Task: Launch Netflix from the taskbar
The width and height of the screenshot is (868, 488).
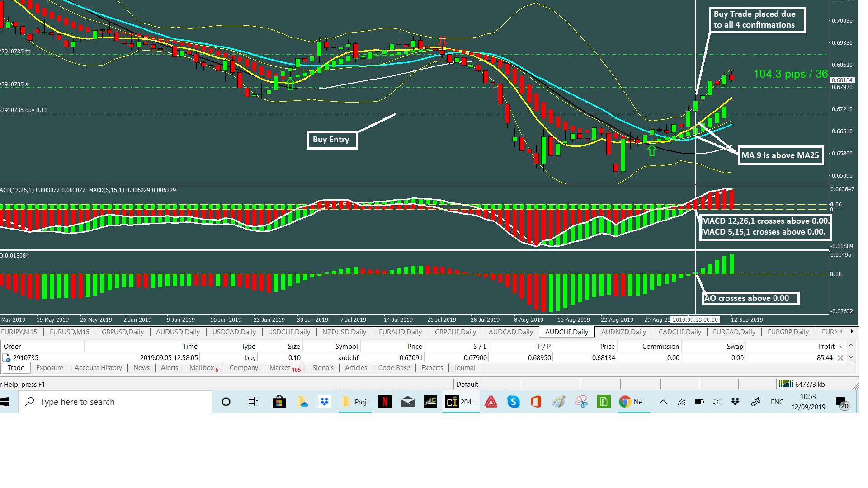Action: (385, 402)
